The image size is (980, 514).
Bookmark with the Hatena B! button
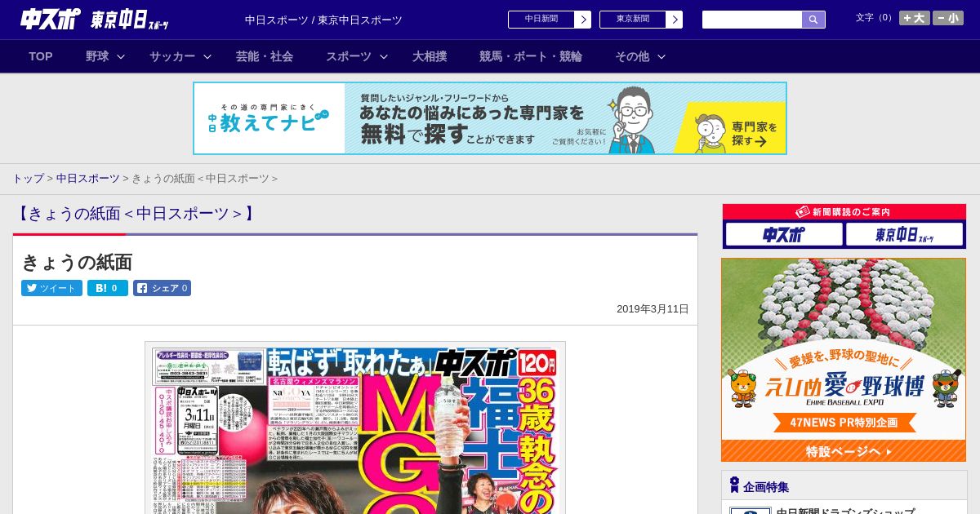coord(108,288)
